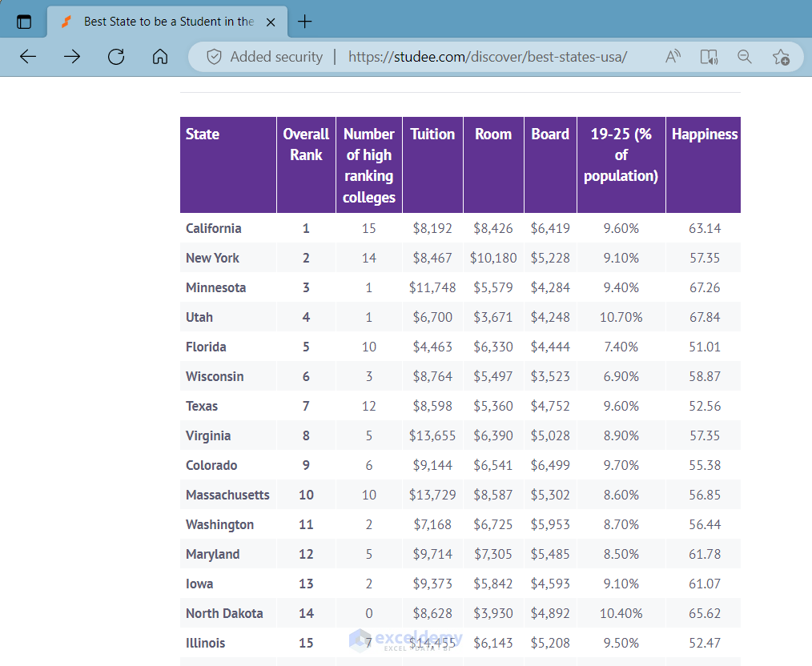Viewport: 812px width, 666px height.
Task: Select the studee.com URL in address bar
Action: click(x=487, y=57)
